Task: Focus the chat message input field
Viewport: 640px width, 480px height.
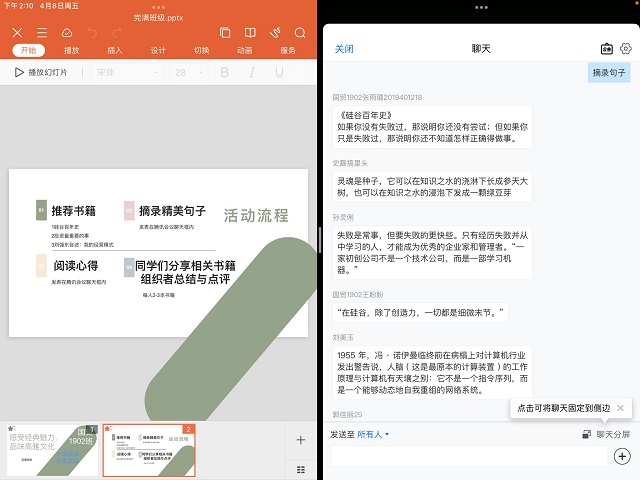Action: click(x=469, y=456)
